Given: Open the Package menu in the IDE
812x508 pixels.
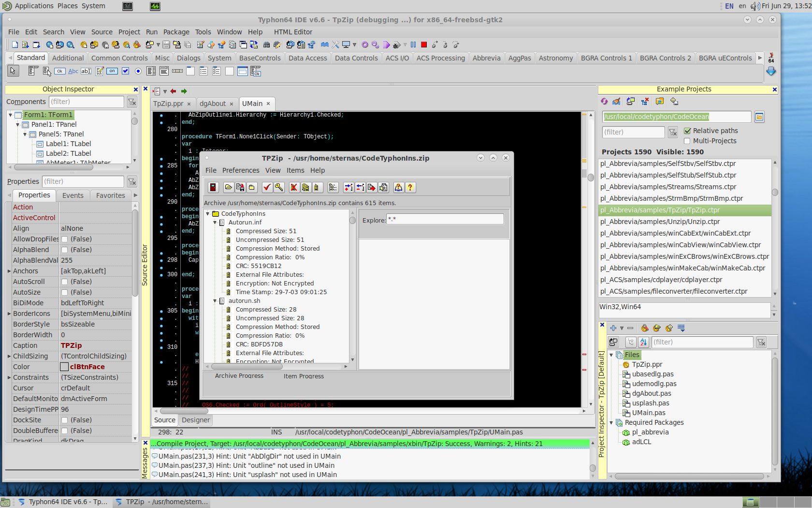Looking at the screenshot, I should pos(176,32).
